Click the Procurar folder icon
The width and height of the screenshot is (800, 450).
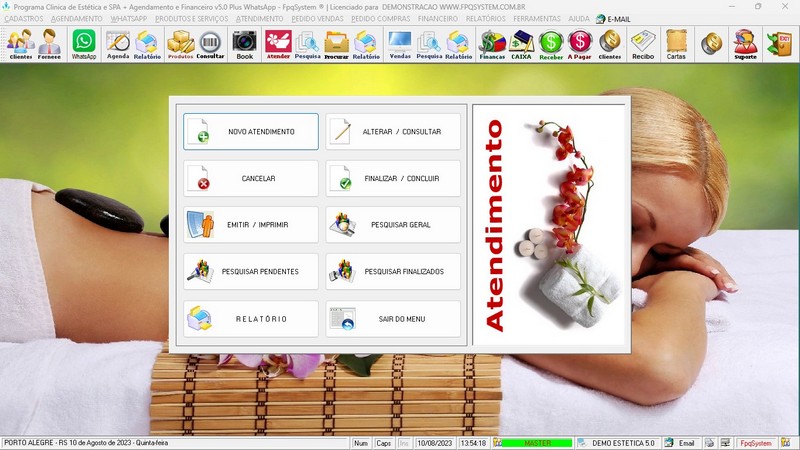click(x=336, y=44)
